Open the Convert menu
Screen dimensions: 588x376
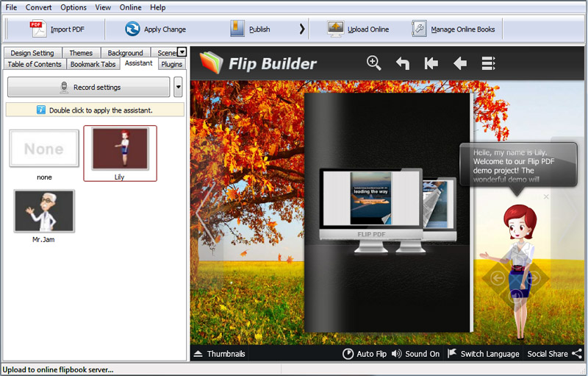[38, 7]
